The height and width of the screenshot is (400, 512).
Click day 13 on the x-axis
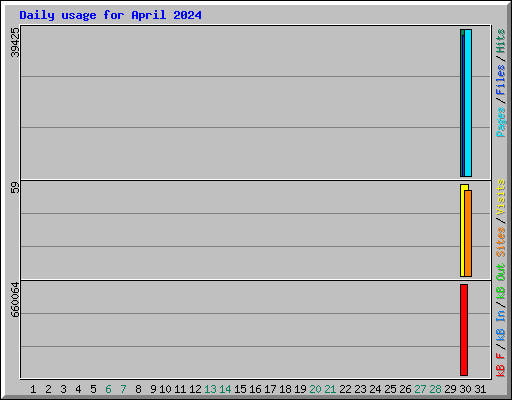(x=210, y=389)
